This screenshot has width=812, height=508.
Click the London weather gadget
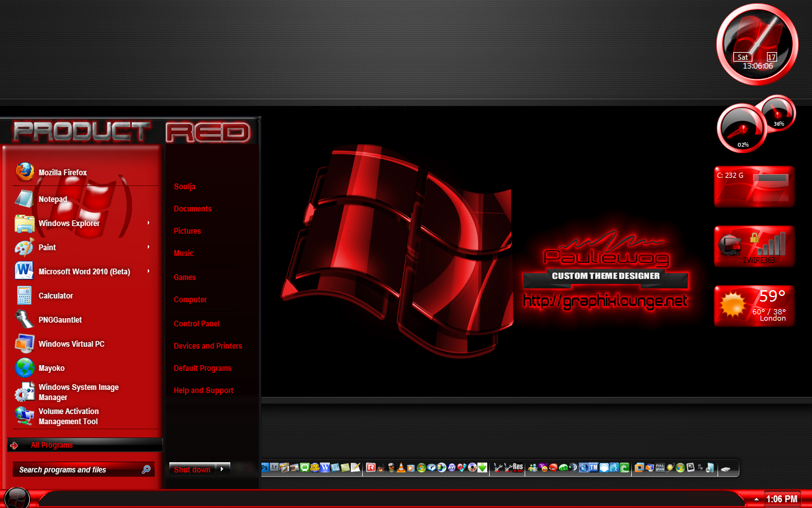click(x=754, y=306)
